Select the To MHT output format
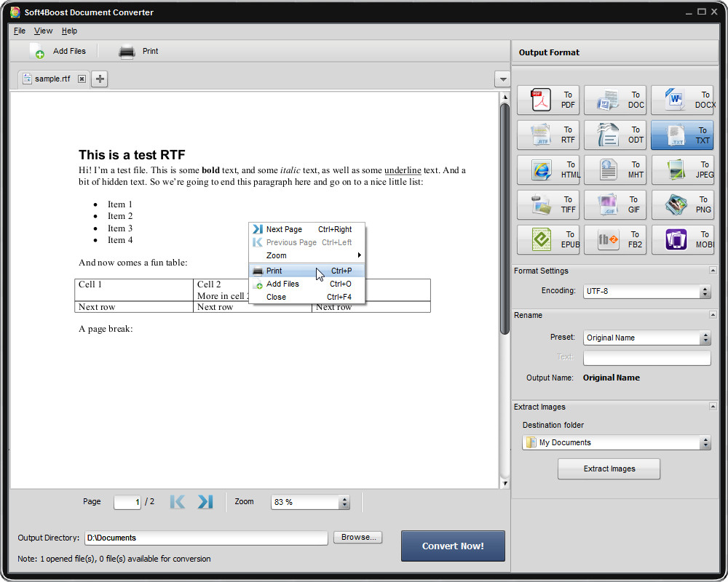This screenshot has width=728, height=582. click(x=615, y=170)
